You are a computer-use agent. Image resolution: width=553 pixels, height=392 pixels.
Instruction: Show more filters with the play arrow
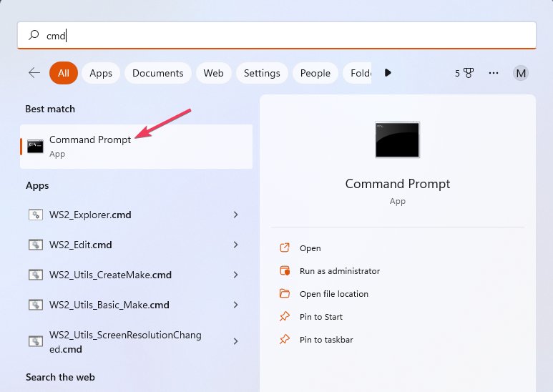click(388, 73)
